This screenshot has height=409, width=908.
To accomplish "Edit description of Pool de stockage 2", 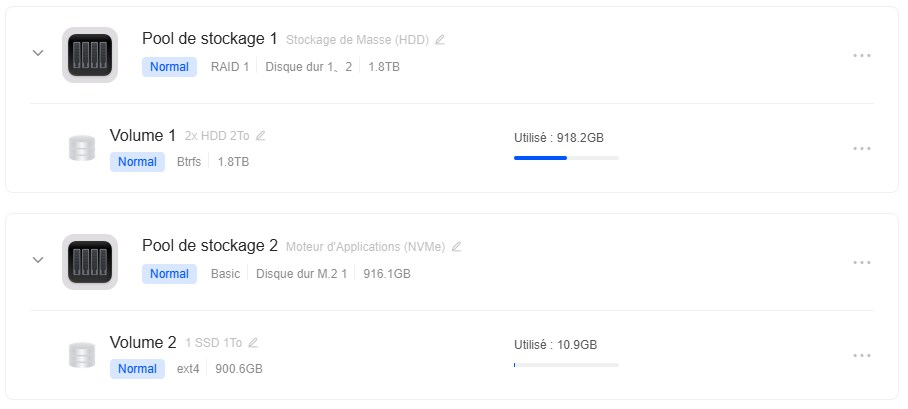I will [457, 247].
